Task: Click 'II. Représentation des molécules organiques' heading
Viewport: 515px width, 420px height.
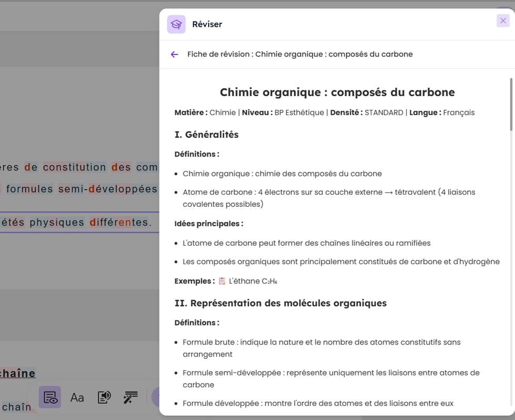Action: click(x=281, y=303)
